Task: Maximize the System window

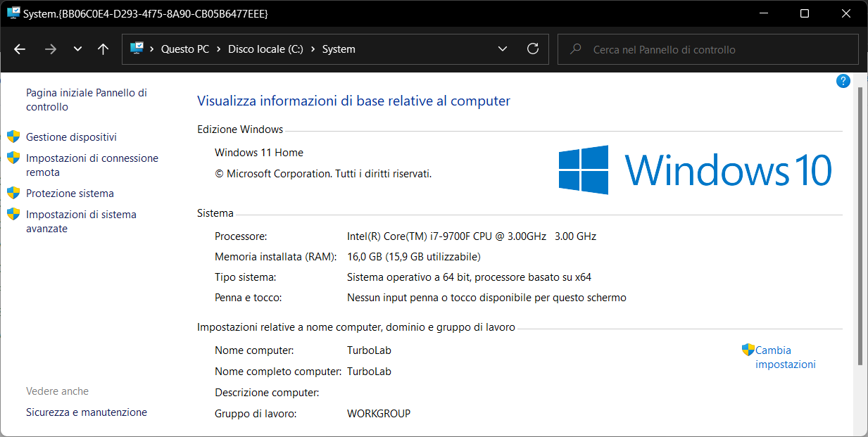Action: (805, 13)
